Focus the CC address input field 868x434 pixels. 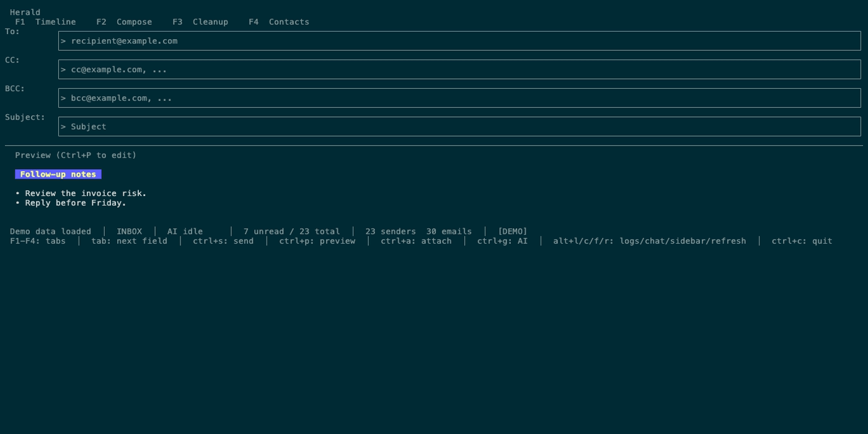(459, 69)
